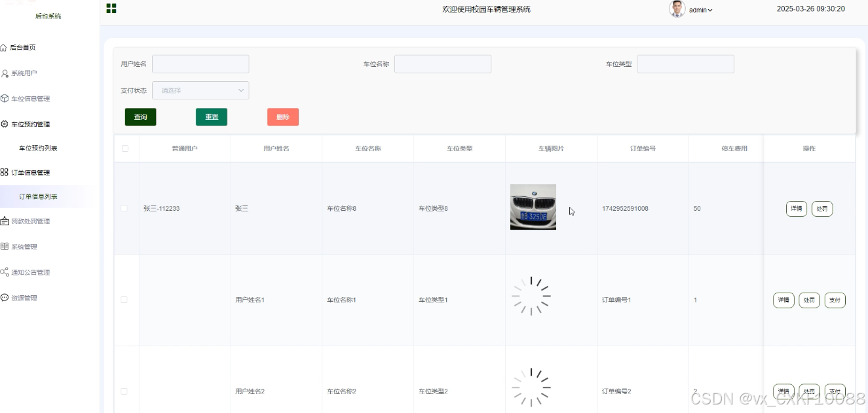This screenshot has height=413, width=868.
Task: Click order number 1742952591008
Action: (x=625, y=209)
